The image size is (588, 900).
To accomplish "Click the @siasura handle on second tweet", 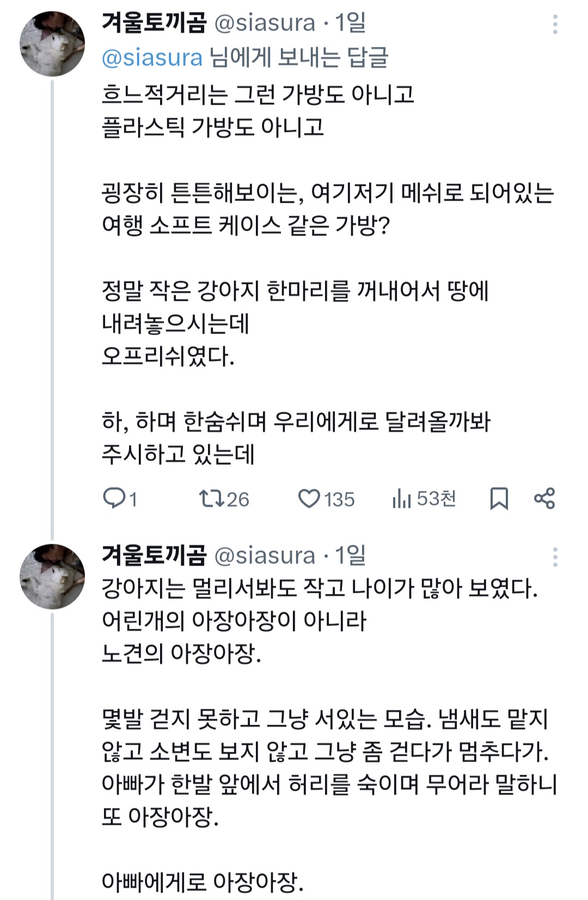I will (265, 555).
